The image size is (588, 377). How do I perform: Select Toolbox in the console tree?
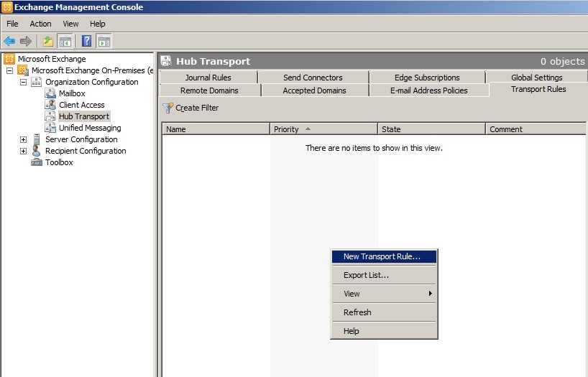59,162
